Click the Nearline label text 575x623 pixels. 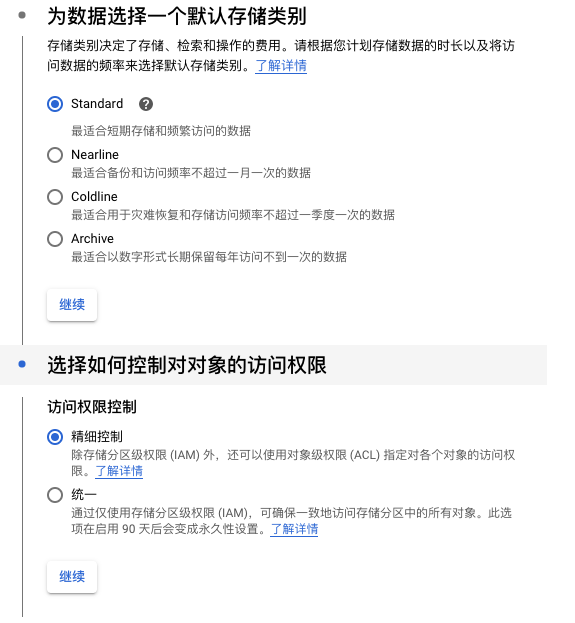click(95, 155)
